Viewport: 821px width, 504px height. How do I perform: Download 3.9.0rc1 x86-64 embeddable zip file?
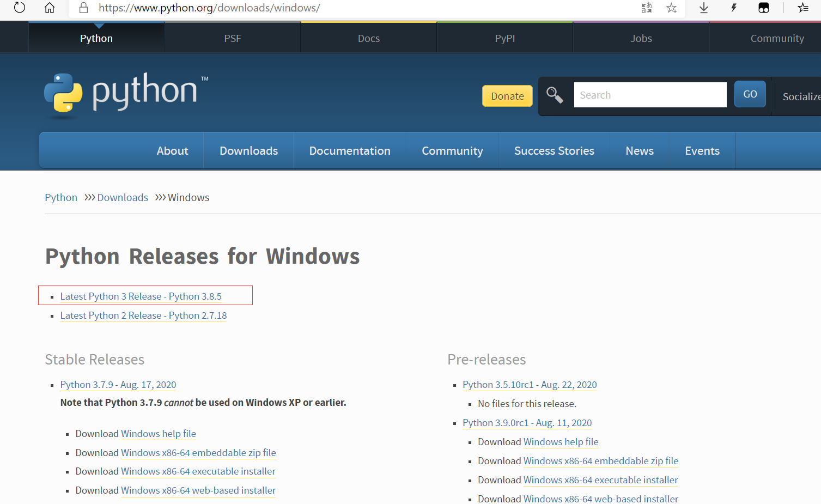pos(601,461)
